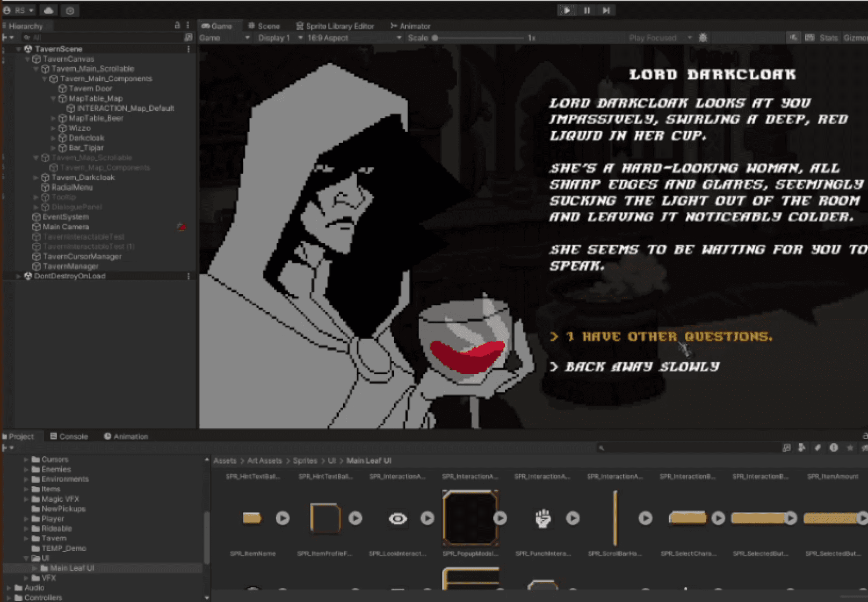Click the Play button in the toolbar
The height and width of the screenshot is (602, 868).
pyautogui.click(x=567, y=10)
